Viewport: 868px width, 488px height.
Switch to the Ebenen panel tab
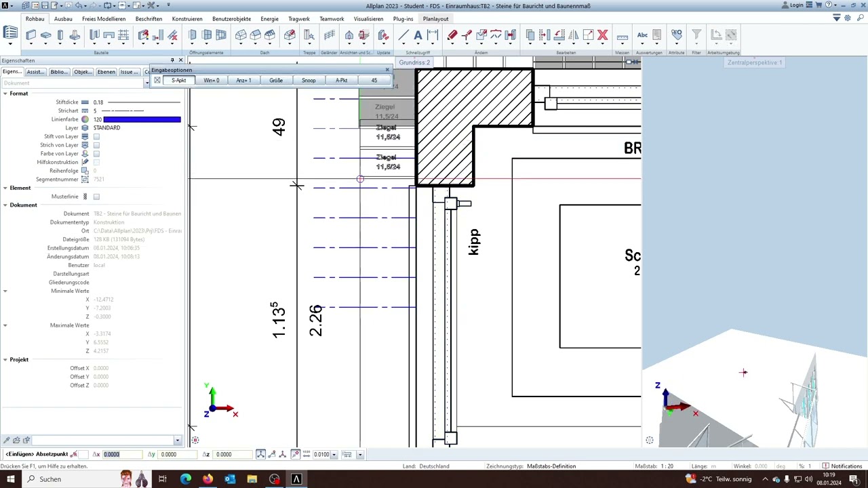[x=106, y=72]
